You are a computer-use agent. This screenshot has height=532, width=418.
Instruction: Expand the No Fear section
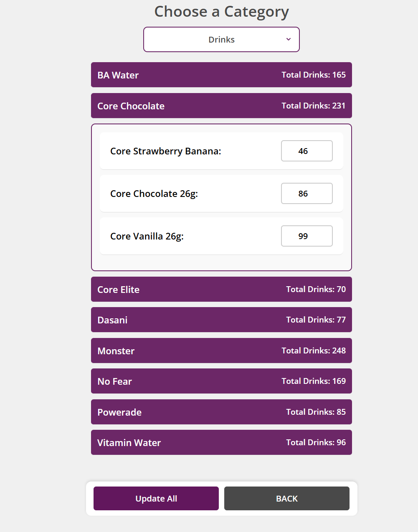(221, 381)
